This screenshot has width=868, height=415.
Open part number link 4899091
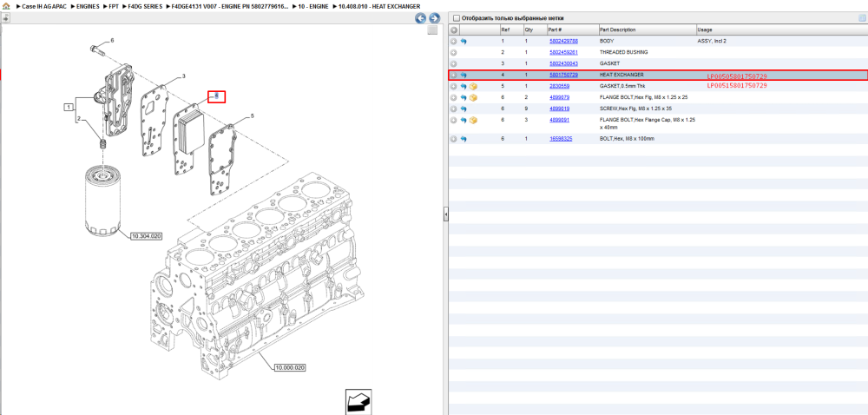click(558, 120)
